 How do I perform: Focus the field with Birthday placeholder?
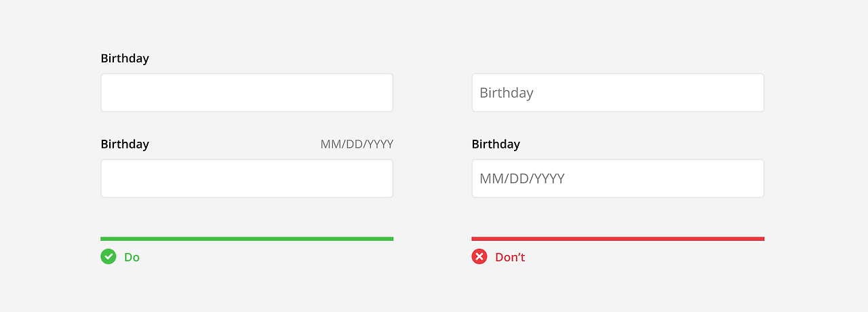[x=618, y=92]
